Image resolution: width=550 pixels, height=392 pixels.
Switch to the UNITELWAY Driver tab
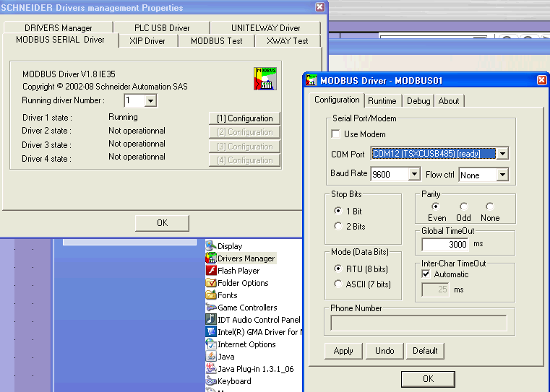click(265, 27)
